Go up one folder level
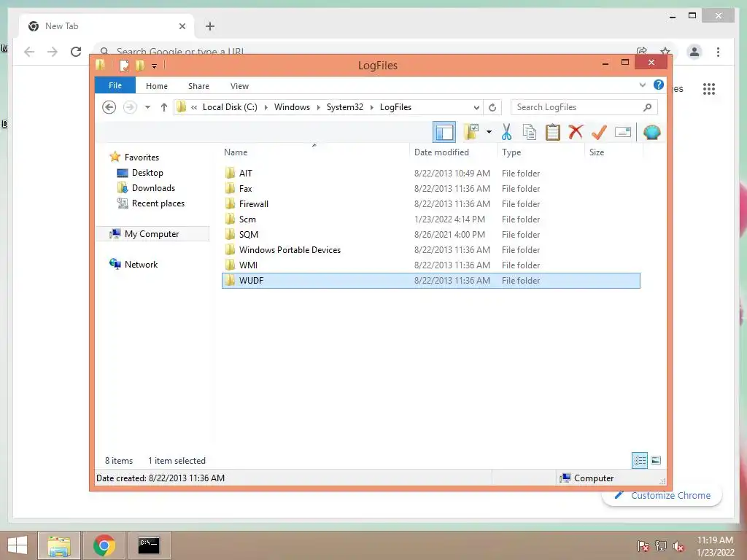 coord(164,107)
